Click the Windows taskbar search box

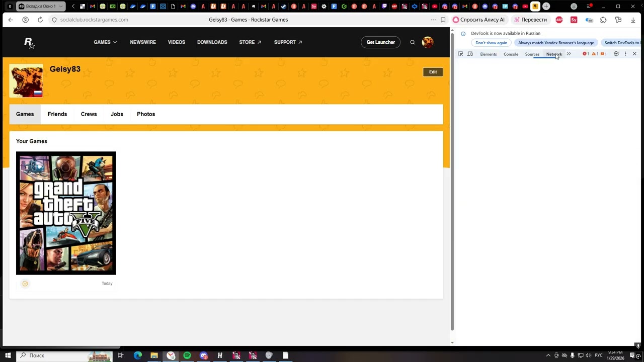tap(65, 355)
